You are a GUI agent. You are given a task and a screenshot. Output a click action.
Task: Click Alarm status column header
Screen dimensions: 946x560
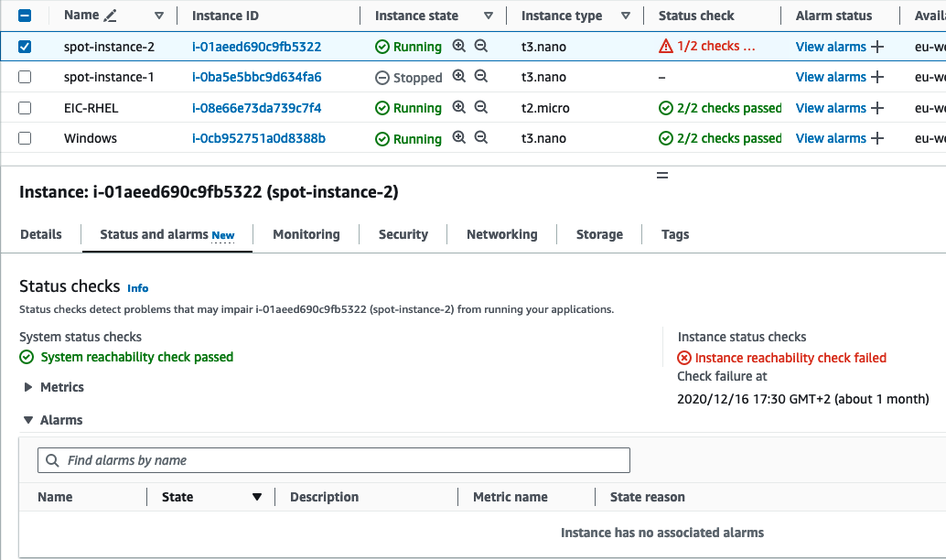click(833, 16)
